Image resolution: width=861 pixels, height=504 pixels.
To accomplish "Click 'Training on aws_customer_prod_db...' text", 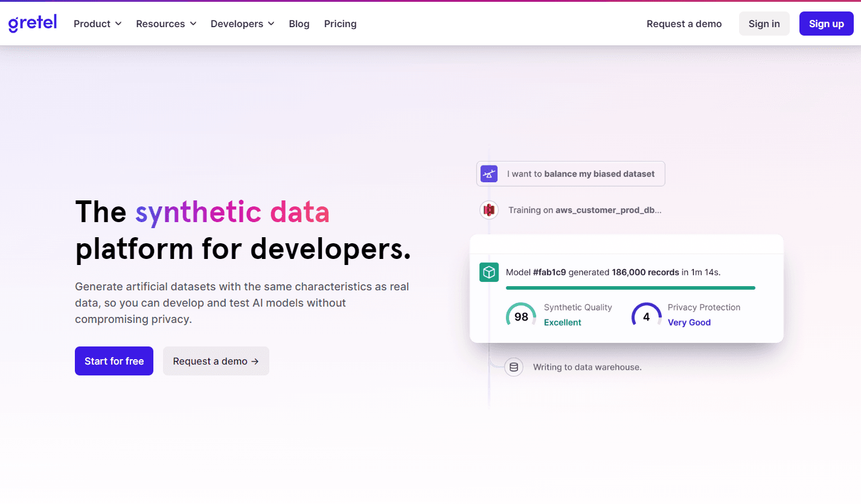I will (585, 210).
